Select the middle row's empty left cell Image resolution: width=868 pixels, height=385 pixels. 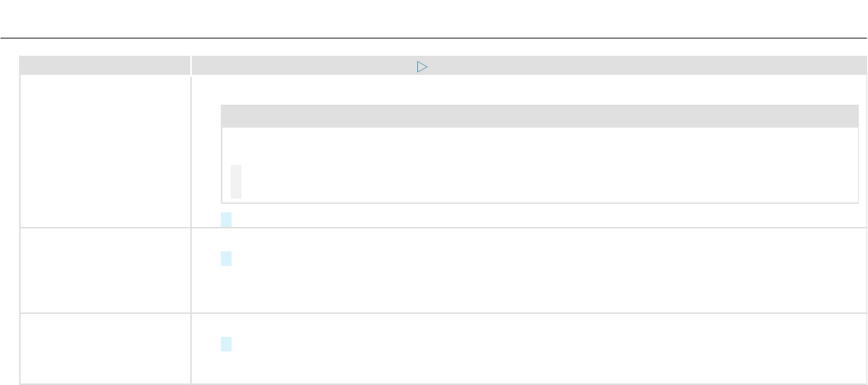point(105,270)
